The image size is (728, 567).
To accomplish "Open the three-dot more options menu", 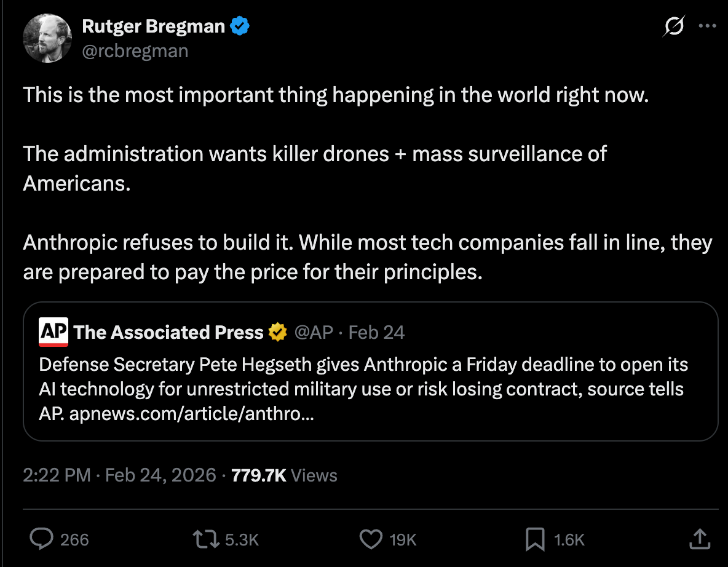I will coord(707,25).
